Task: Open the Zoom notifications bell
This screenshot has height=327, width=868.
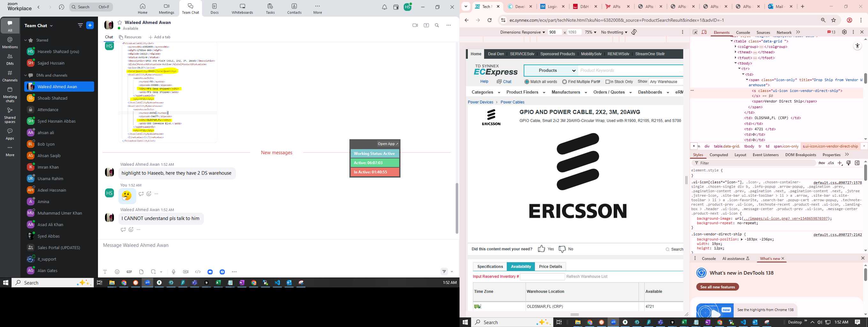Action: pyautogui.click(x=385, y=7)
